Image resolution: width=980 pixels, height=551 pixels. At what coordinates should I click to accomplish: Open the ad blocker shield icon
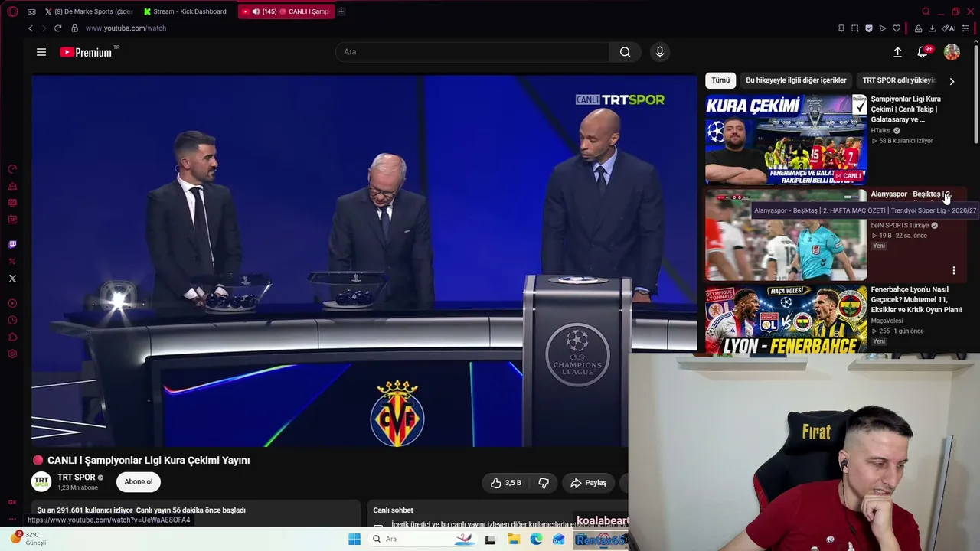868,28
